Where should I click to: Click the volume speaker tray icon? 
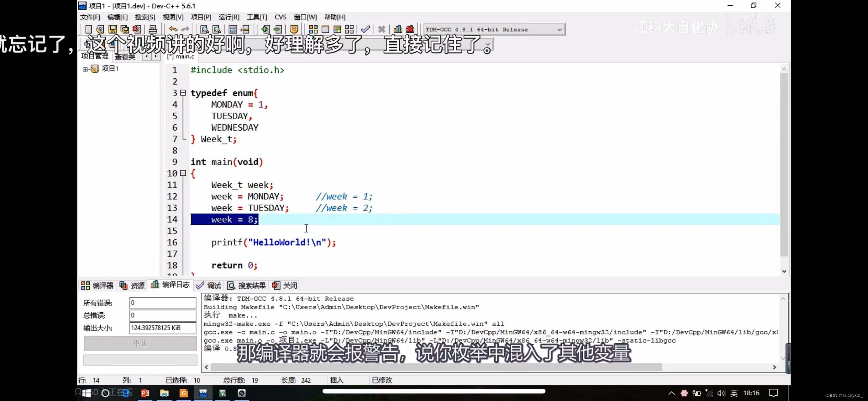(x=721, y=393)
